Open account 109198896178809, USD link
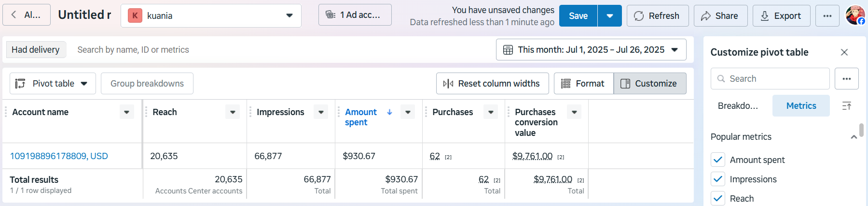Viewport: 868px width, 206px height. tap(59, 156)
